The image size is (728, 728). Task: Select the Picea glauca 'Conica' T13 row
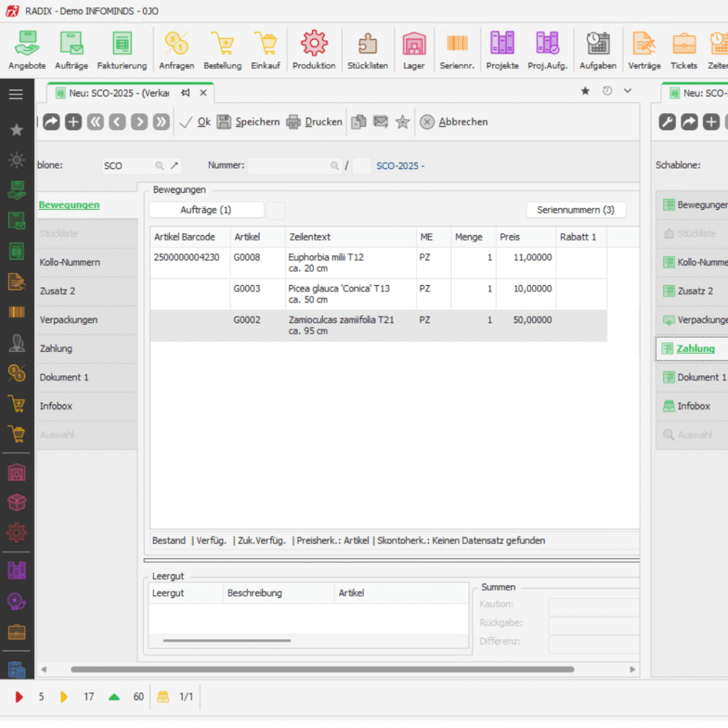378,294
